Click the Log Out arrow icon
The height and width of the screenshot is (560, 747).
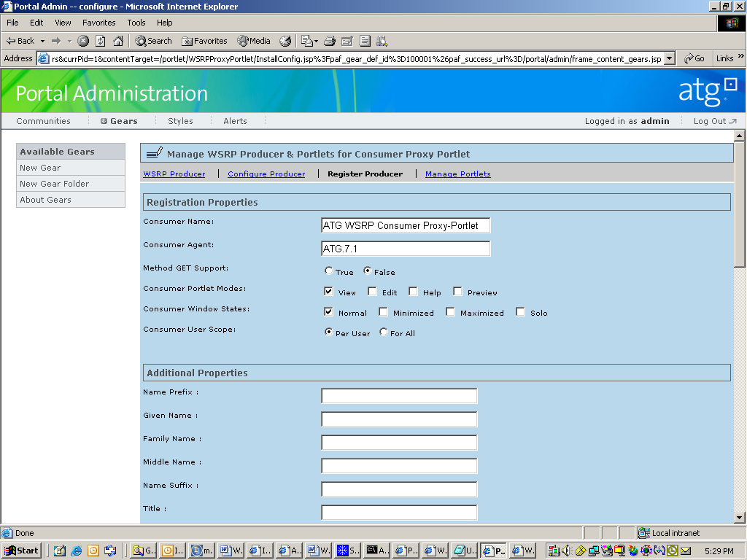pos(732,122)
